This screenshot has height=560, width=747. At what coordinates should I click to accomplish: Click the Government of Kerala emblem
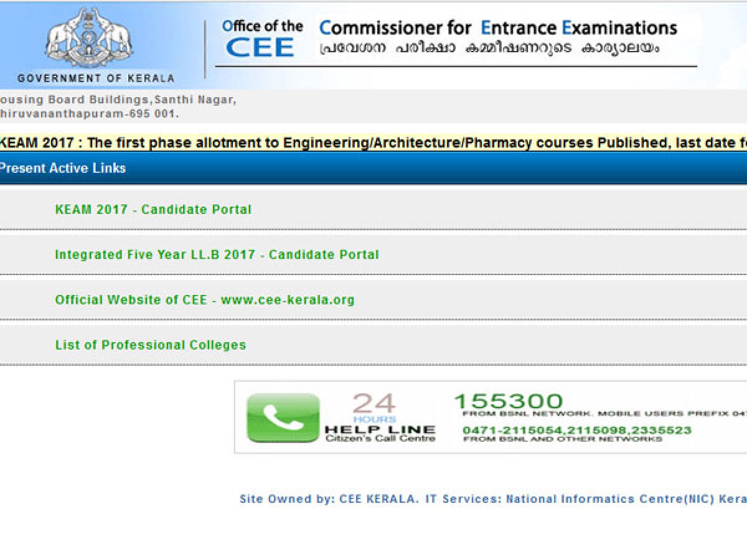coord(90,38)
